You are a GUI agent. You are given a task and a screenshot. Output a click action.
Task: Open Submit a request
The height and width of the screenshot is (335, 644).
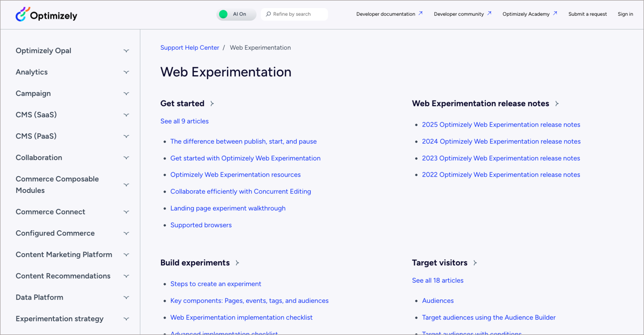tap(587, 14)
